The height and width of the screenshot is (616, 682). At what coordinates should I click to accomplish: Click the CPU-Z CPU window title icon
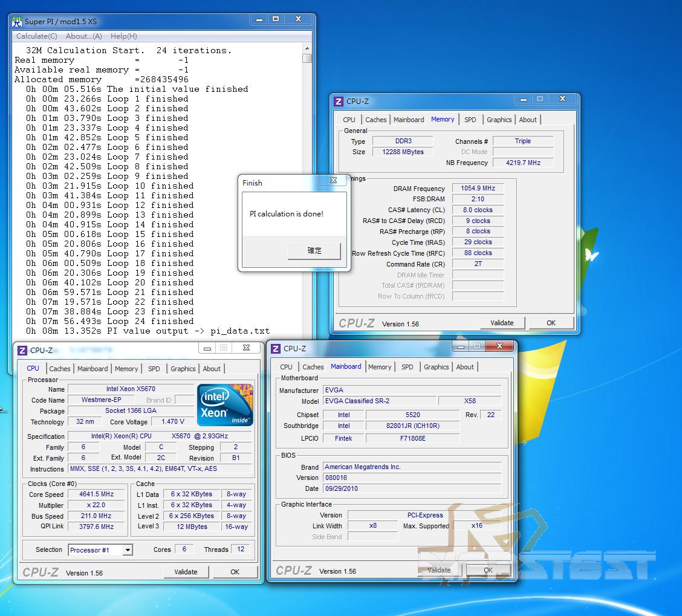(x=22, y=350)
